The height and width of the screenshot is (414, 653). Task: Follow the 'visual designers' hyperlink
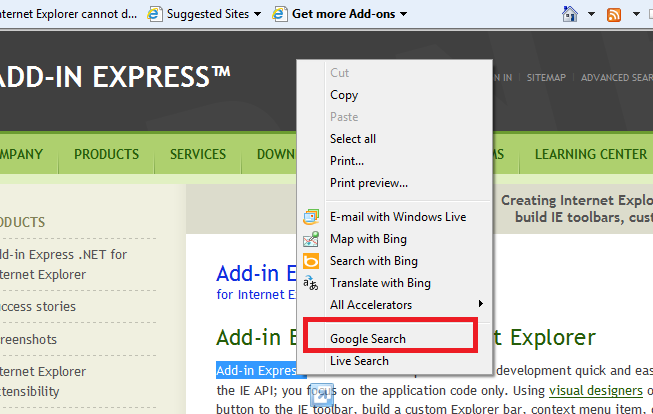tap(596, 391)
